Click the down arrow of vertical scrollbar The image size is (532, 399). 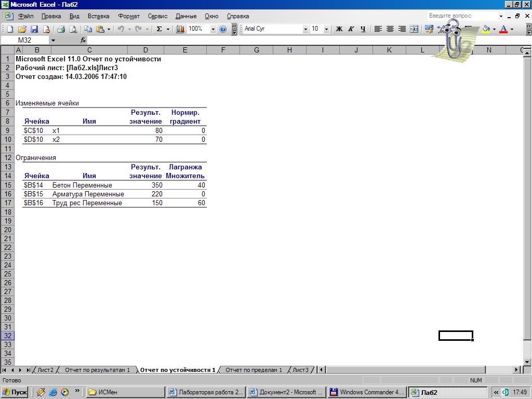[x=527, y=362]
